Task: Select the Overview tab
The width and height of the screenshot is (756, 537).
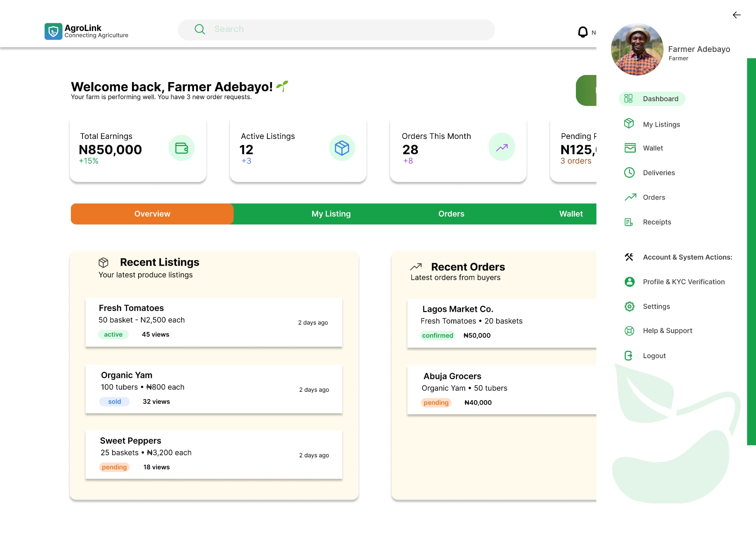Action: click(x=152, y=214)
